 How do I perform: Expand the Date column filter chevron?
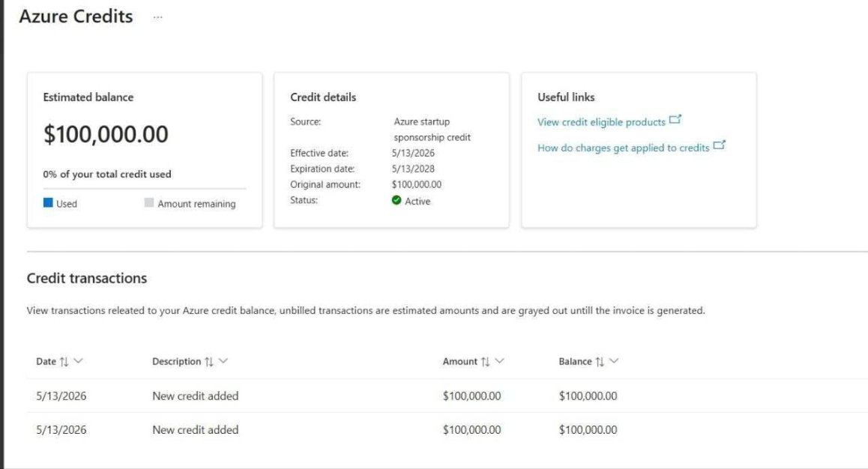[x=78, y=361]
